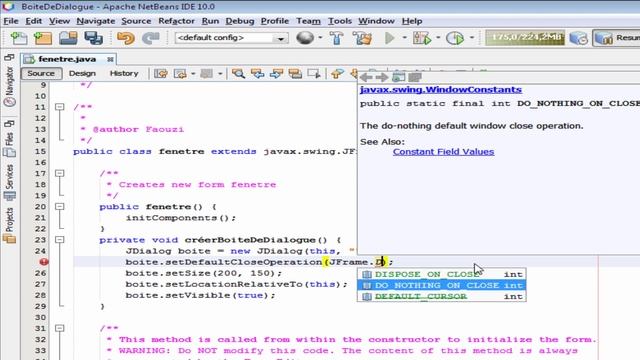Open the View menu
The image size is (640, 360).
60,21
